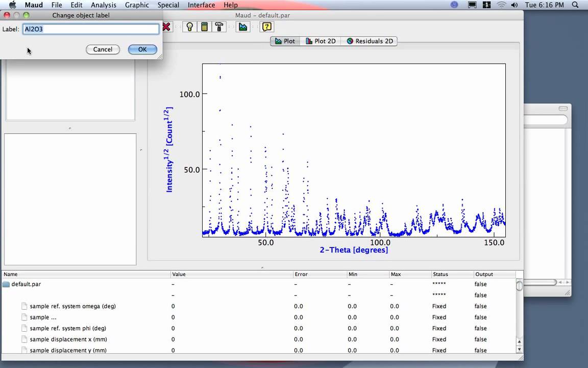The width and height of the screenshot is (588, 368).
Task: Click the Wi-Fi status icon
Action: tap(501, 5)
